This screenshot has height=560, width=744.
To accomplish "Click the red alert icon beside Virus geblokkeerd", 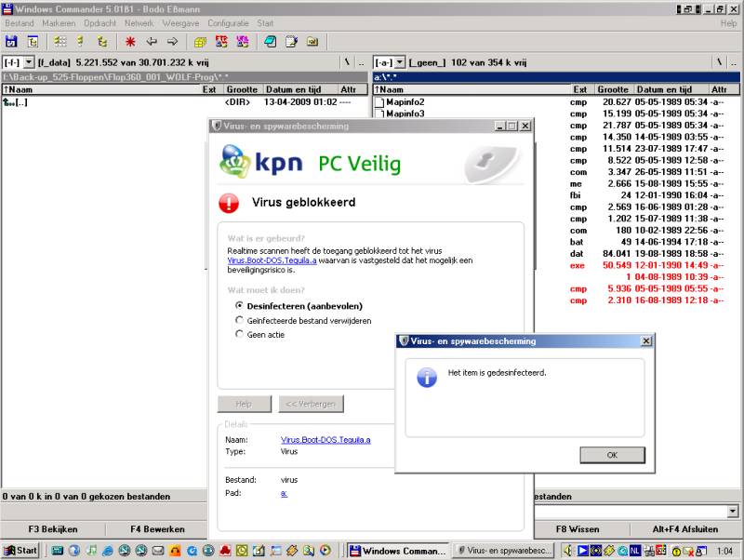I will (x=229, y=203).
